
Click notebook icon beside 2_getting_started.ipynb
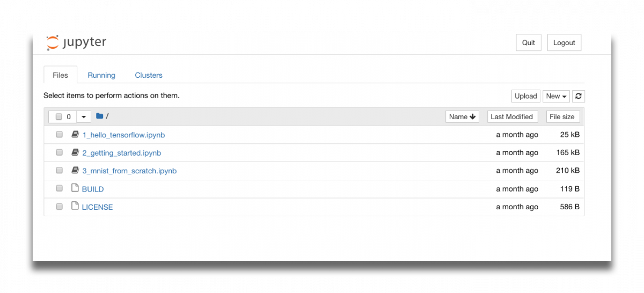click(x=75, y=152)
